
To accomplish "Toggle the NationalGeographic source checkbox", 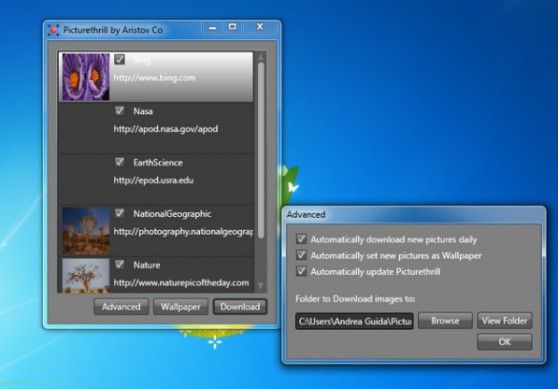I will point(119,213).
